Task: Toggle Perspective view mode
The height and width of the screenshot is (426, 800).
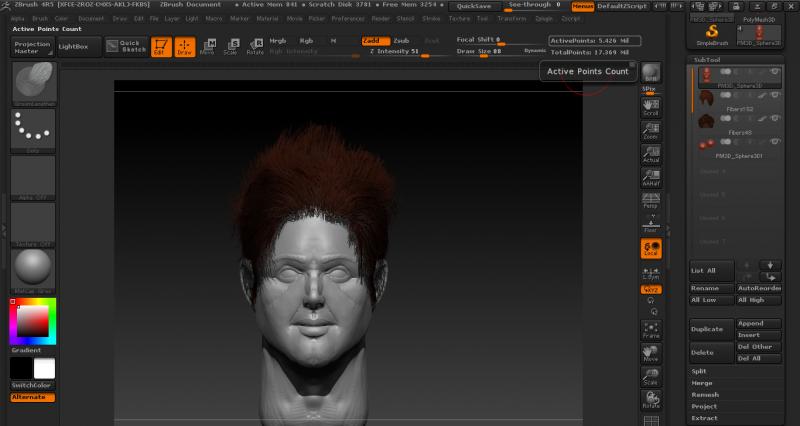Action: (651, 200)
